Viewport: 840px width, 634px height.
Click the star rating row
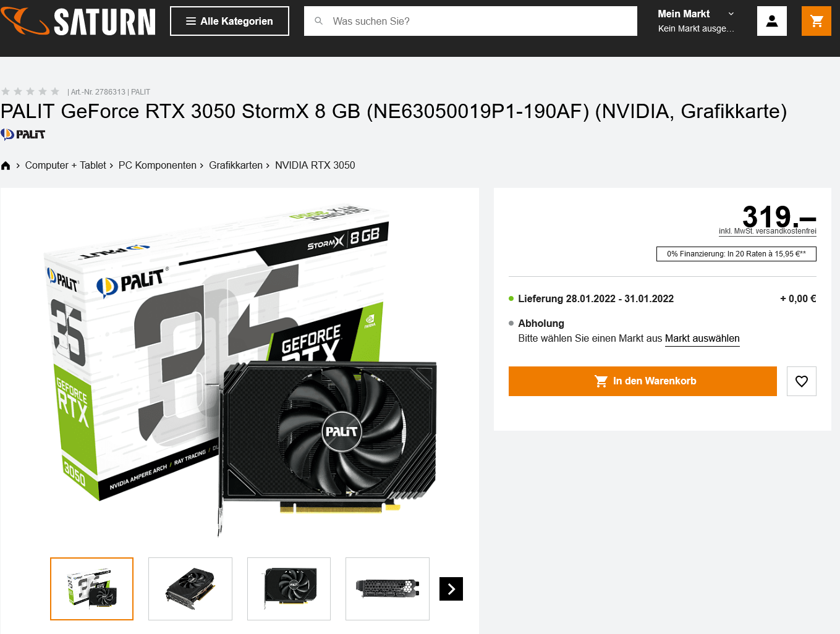pos(30,91)
